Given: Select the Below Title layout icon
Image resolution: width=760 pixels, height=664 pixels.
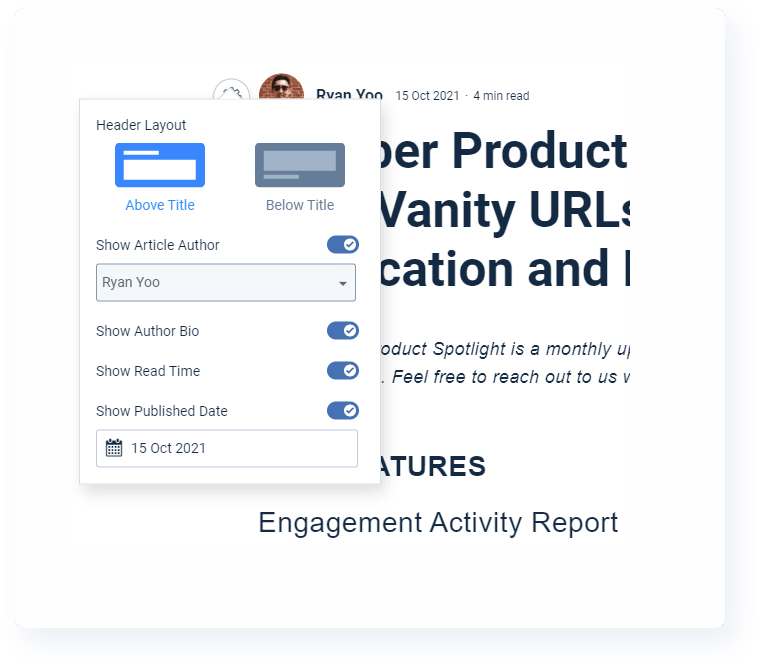Looking at the screenshot, I should coord(300,165).
